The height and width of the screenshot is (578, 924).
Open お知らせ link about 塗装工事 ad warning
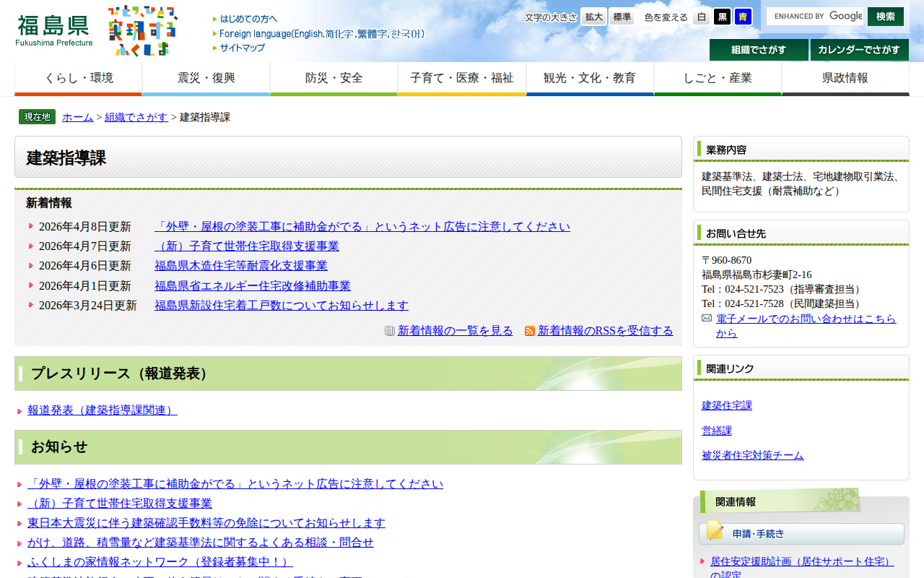235,484
